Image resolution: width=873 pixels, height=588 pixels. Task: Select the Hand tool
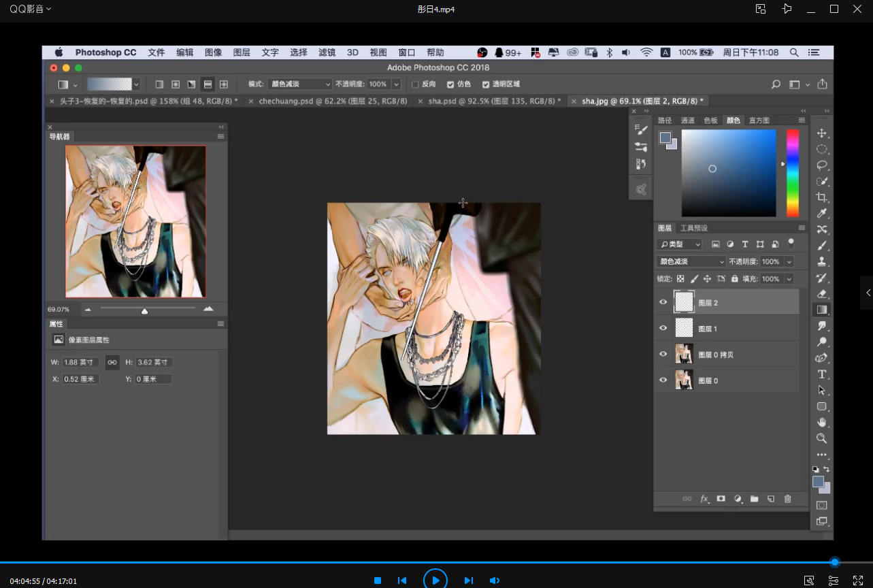point(822,423)
